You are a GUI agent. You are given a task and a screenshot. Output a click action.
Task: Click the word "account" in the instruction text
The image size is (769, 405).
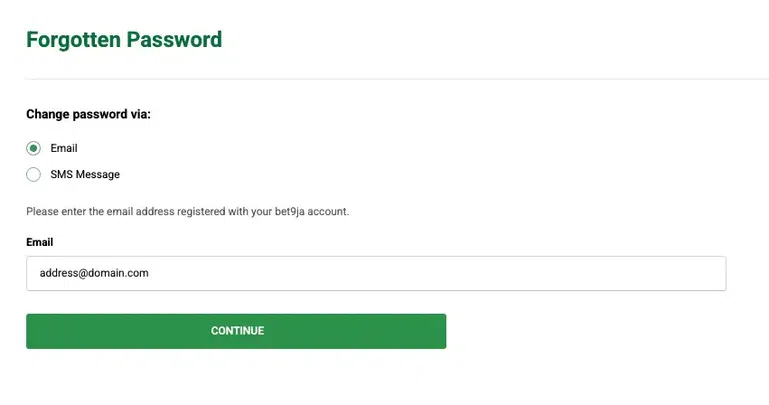326,212
